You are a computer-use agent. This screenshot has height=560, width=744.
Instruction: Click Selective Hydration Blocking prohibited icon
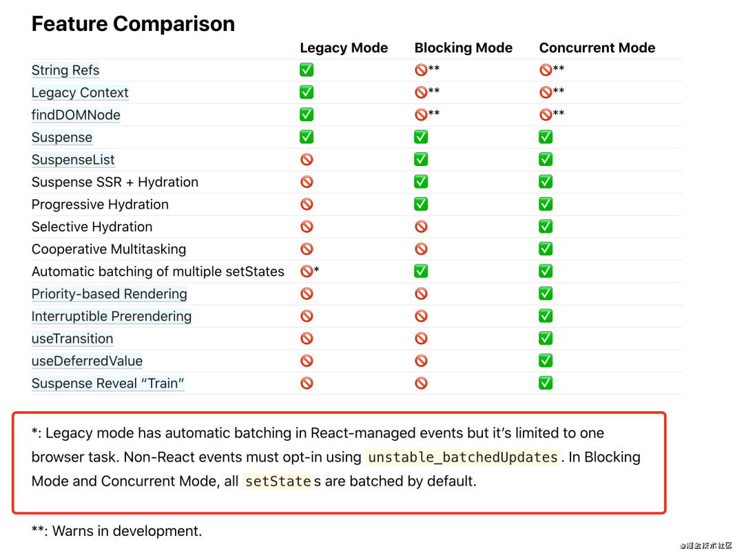421,227
